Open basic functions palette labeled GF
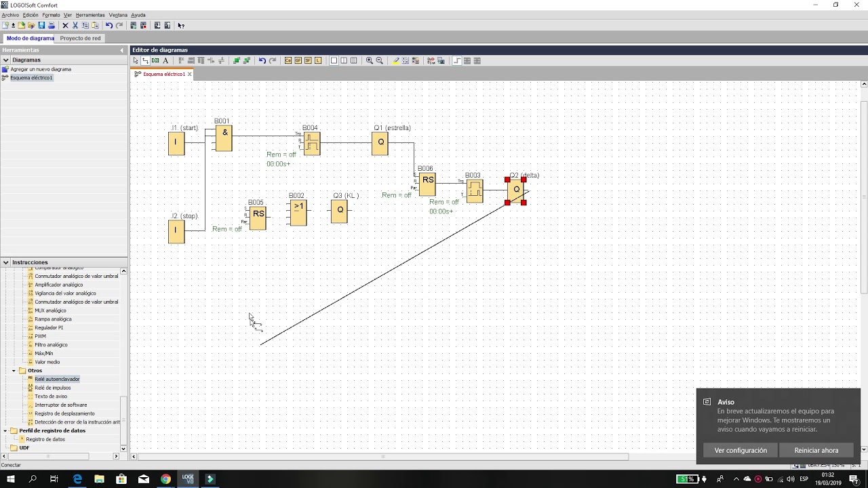This screenshot has width=868, height=488. click(x=298, y=60)
